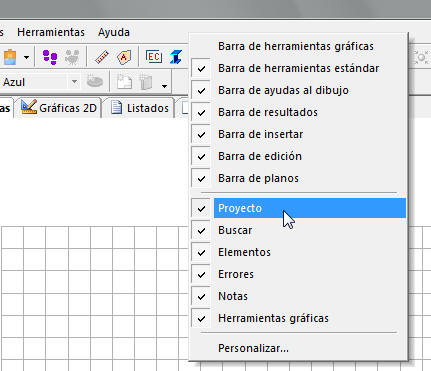Click the grayed document page icon
Screen dimensions: 431x371
[124, 82]
